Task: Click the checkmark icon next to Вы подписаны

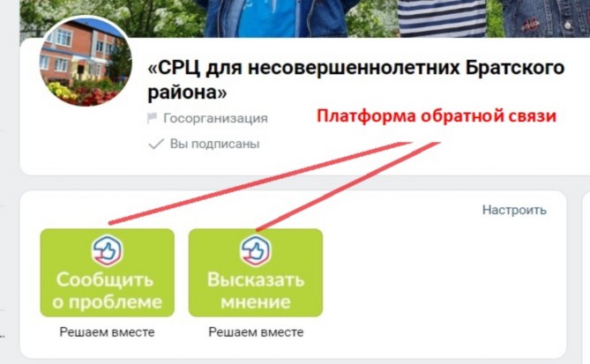Action: point(156,144)
